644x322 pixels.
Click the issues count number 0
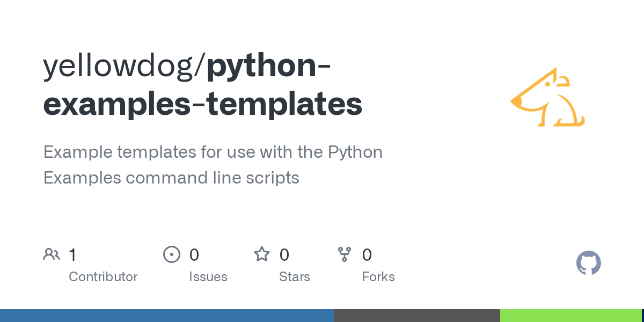pos(194,255)
